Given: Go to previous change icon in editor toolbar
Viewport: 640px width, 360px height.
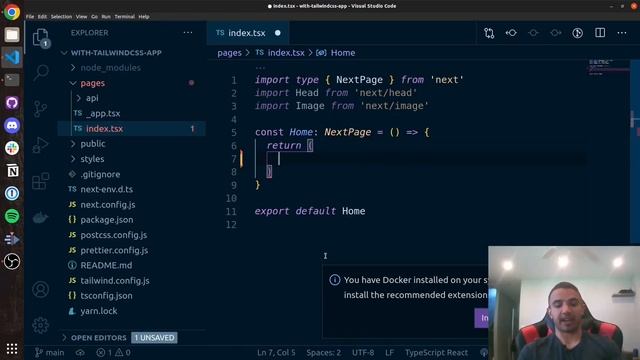Looking at the screenshot, I should click(511, 33).
